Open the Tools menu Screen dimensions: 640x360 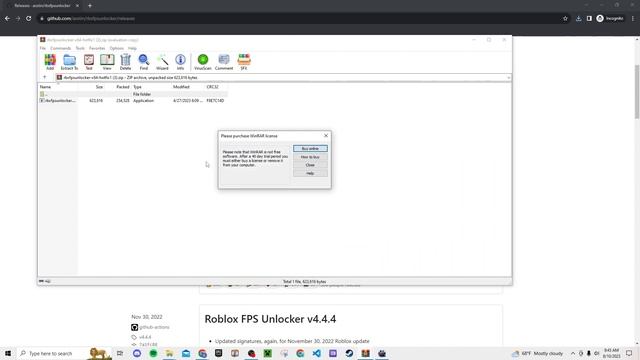80,48
